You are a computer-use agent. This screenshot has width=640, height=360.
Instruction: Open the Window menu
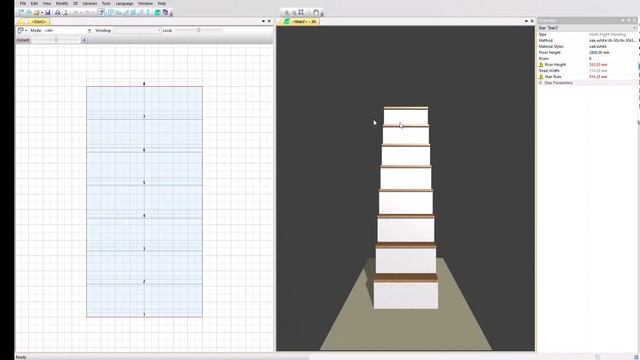145,3
